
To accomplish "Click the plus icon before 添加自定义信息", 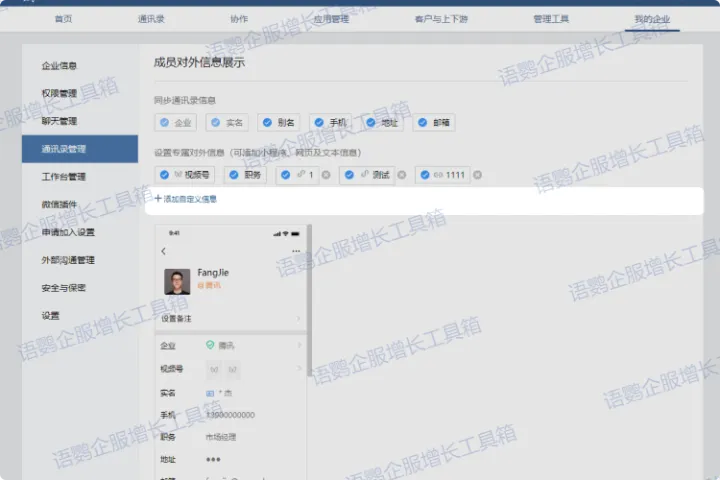I will [x=158, y=199].
